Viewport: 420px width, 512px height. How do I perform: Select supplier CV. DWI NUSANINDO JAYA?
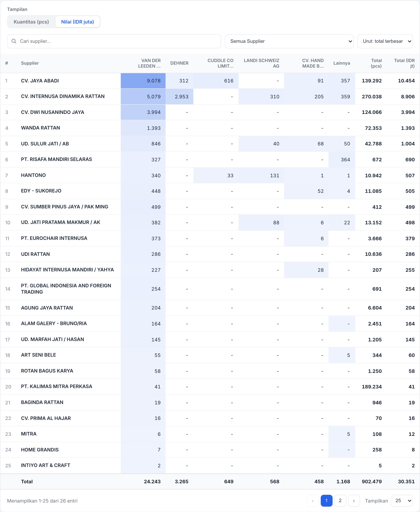coord(53,112)
